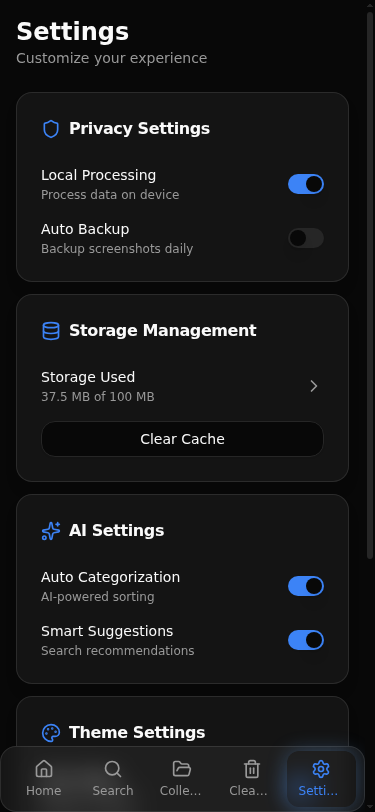Open the Storage Used details row
This screenshot has height=812, width=375.
coord(182,386)
